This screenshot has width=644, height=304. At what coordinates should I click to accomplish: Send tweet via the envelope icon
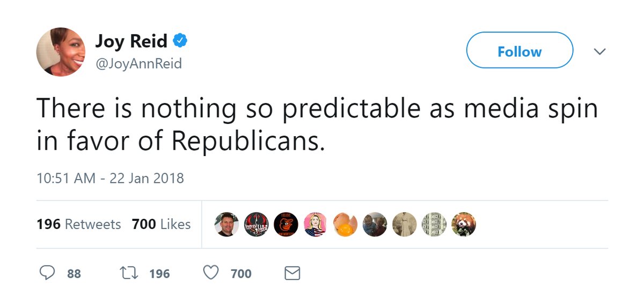click(x=291, y=273)
